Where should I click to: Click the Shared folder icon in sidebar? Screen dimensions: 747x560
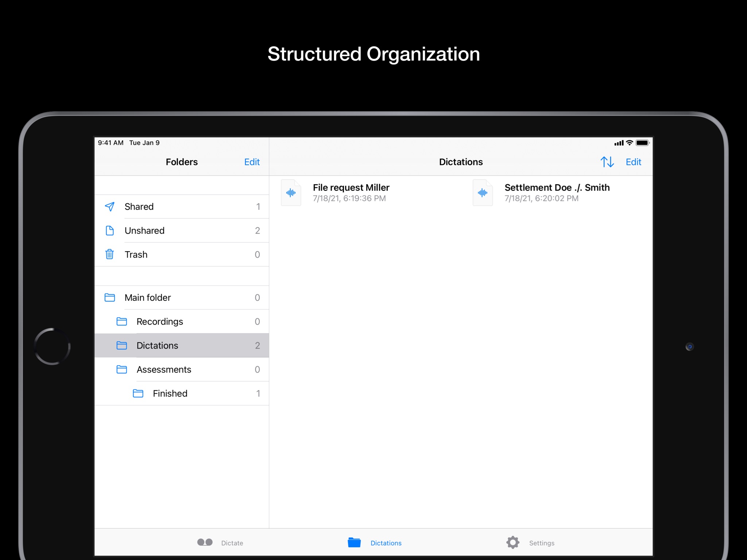pyautogui.click(x=110, y=207)
